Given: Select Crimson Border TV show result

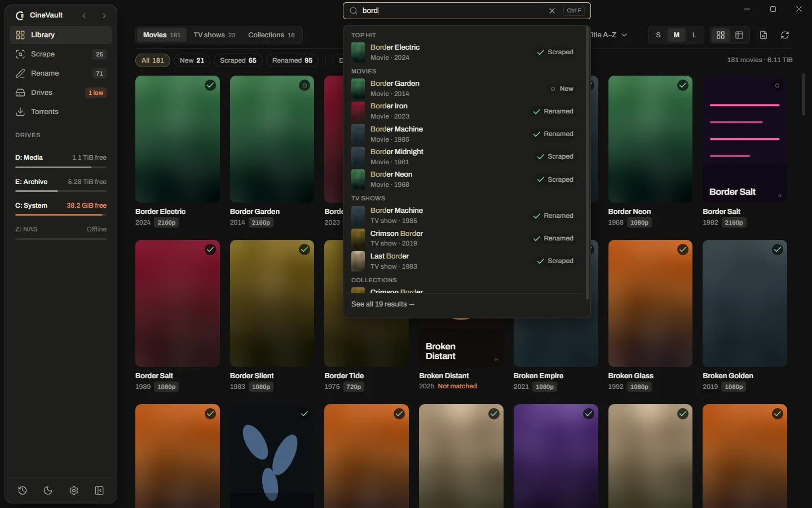Looking at the screenshot, I should (465, 238).
